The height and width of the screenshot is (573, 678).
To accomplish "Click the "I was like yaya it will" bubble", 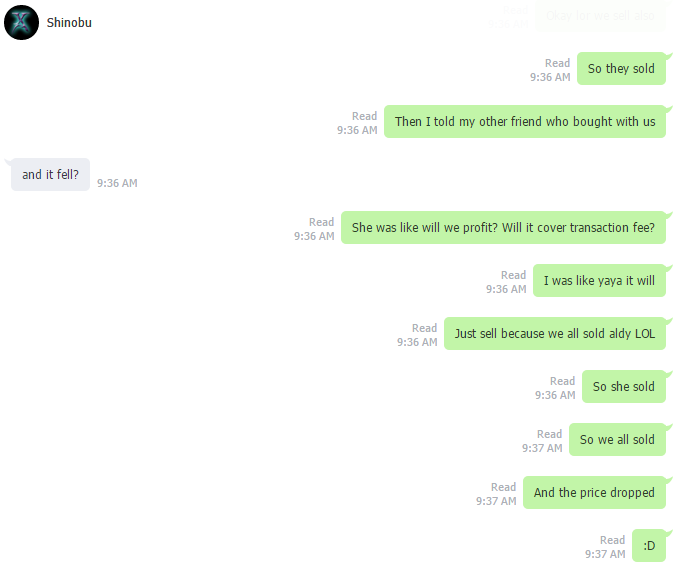I will (599, 281).
